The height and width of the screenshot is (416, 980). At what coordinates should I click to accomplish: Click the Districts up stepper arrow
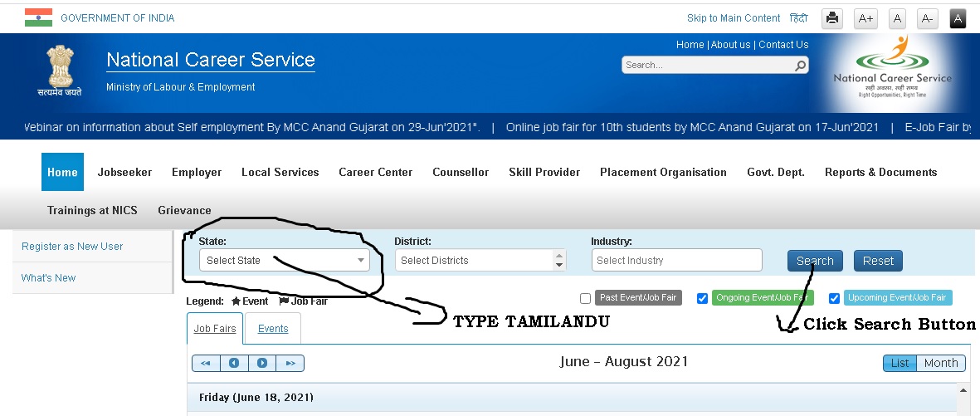point(558,255)
